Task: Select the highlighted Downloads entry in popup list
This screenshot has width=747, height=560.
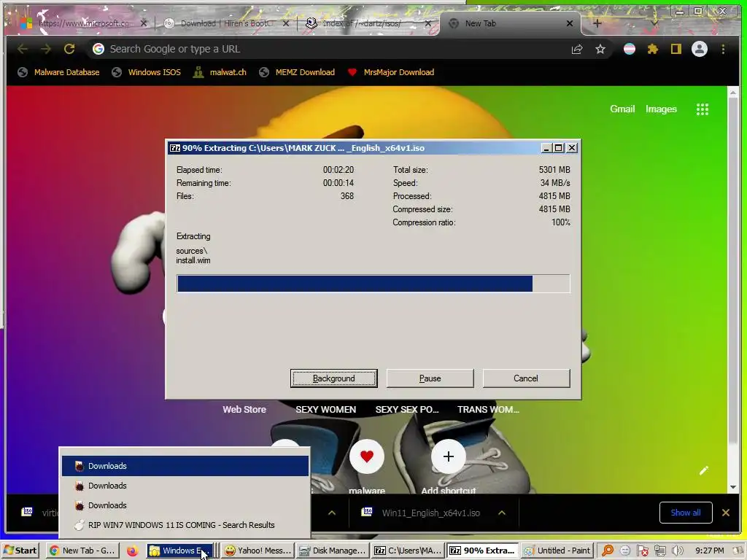Action: point(185,466)
